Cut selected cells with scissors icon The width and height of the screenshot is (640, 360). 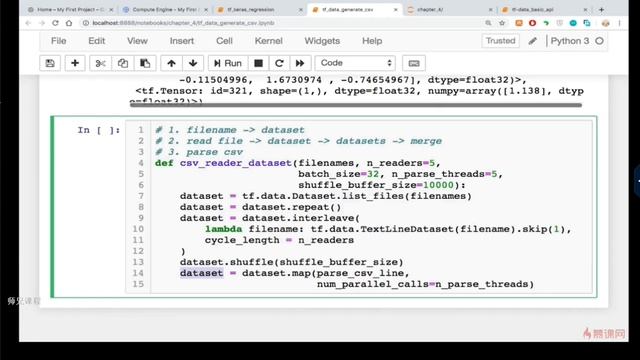click(x=100, y=63)
